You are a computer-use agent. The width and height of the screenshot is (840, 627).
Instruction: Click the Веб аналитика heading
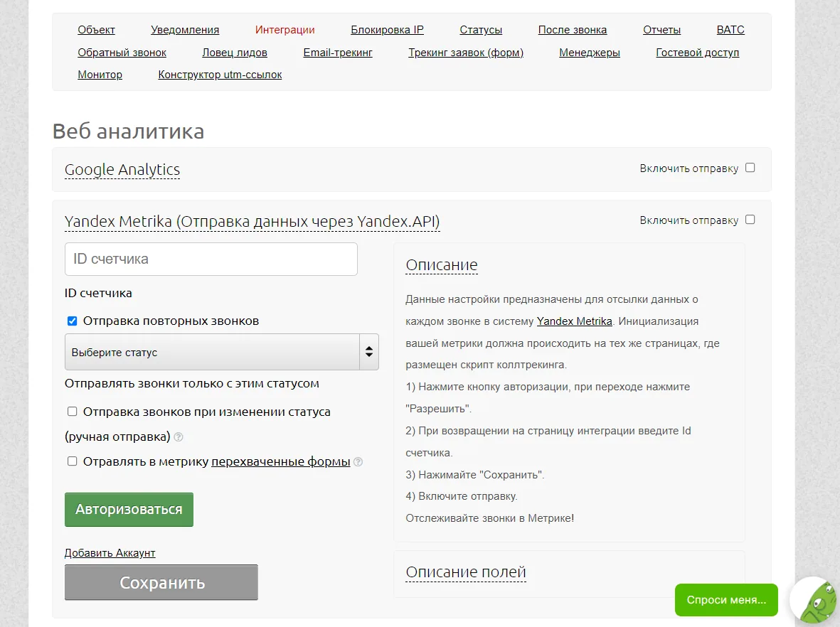click(129, 132)
